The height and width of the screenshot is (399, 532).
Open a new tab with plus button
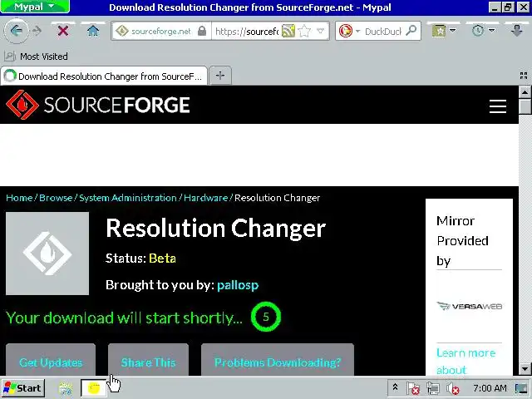220,76
